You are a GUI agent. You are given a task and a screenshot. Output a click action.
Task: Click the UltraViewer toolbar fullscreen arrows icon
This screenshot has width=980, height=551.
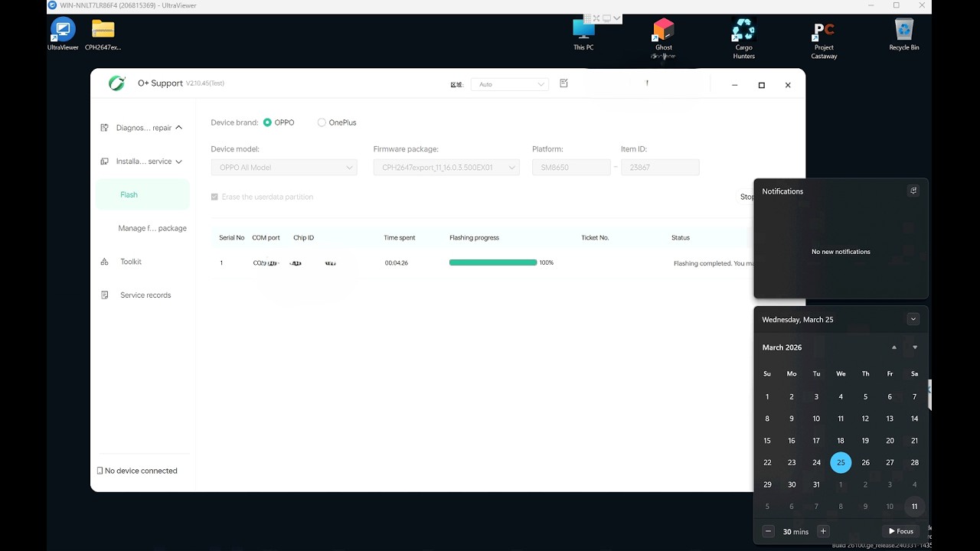coord(596,18)
